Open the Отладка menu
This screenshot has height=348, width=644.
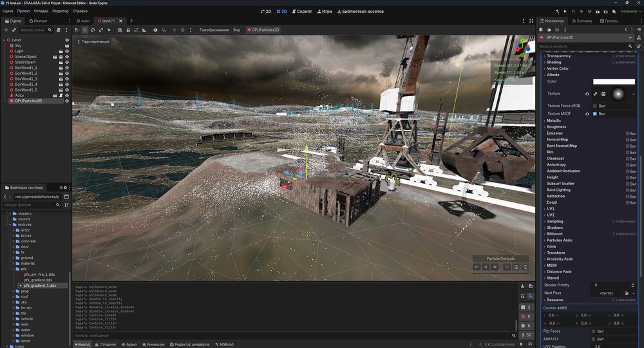coord(41,11)
